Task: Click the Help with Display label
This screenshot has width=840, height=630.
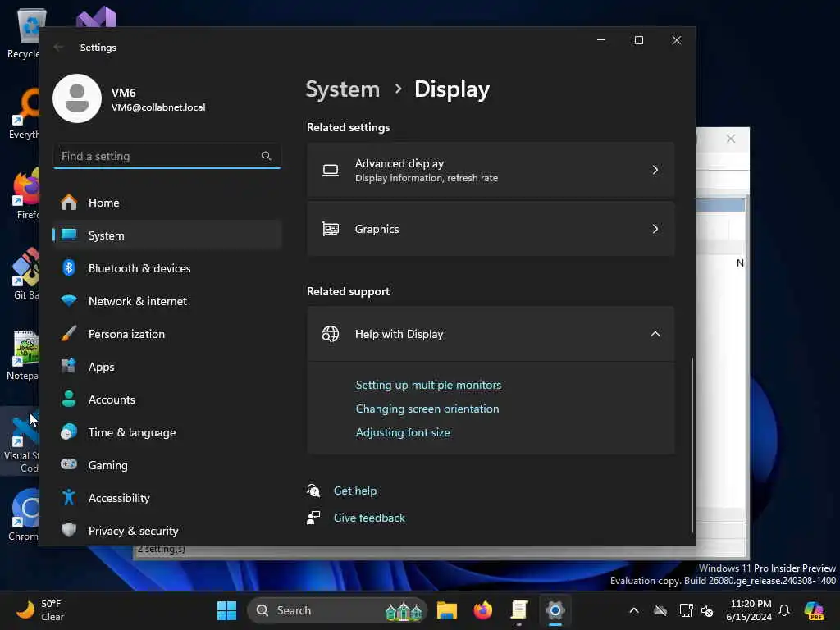Action: pyautogui.click(x=399, y=334)
